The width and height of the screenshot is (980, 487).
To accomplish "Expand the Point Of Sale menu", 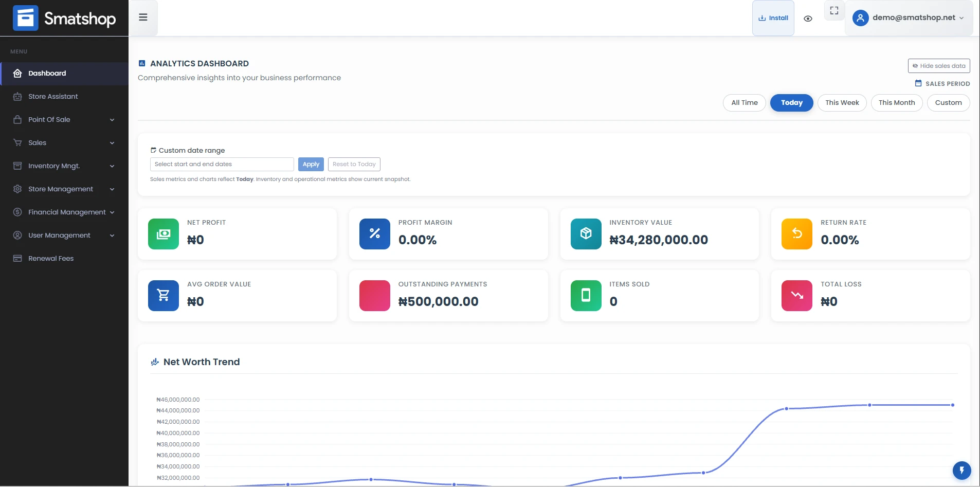I will (64, 120).
